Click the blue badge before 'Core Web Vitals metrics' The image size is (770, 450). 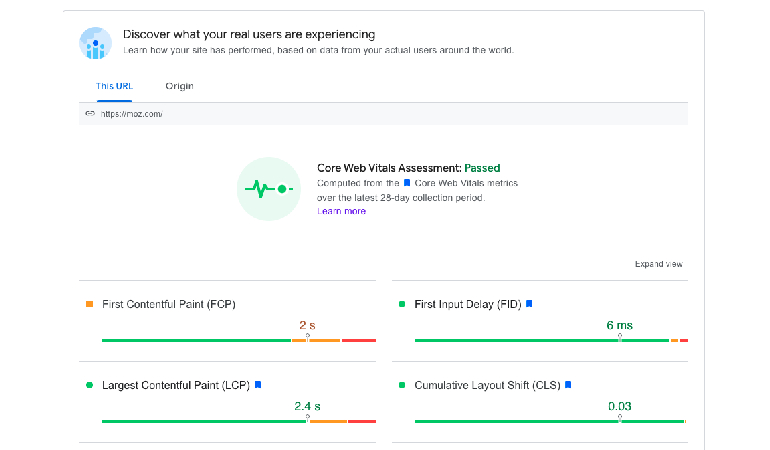(x=407, y=184)
